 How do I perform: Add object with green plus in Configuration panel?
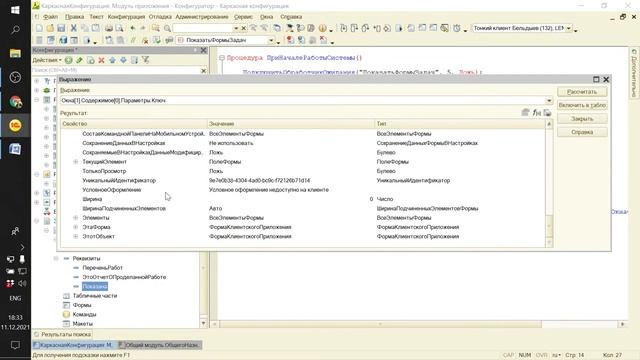(69, 60)
